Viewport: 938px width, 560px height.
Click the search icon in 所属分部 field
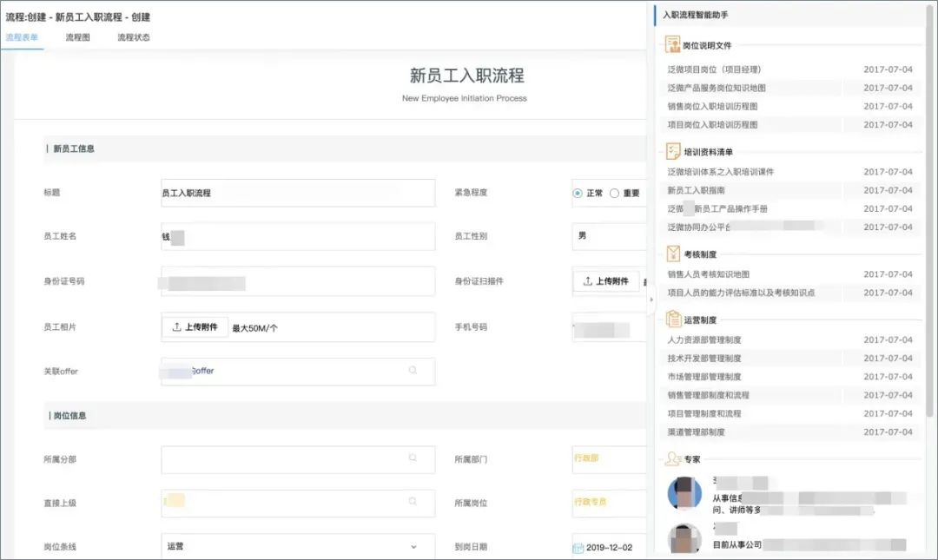(413, 458)
